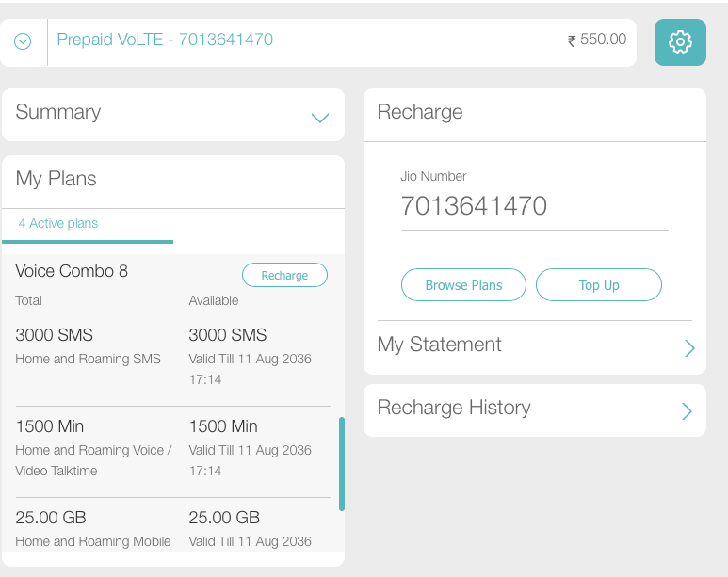The height and width of the screenshot is (577, 728).
Task: Click the Available 1500 Min value
Action: (x=223, y=426)
